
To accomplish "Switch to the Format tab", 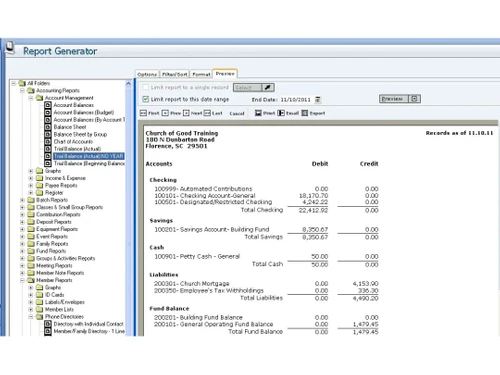I will [x=201, y=74].
